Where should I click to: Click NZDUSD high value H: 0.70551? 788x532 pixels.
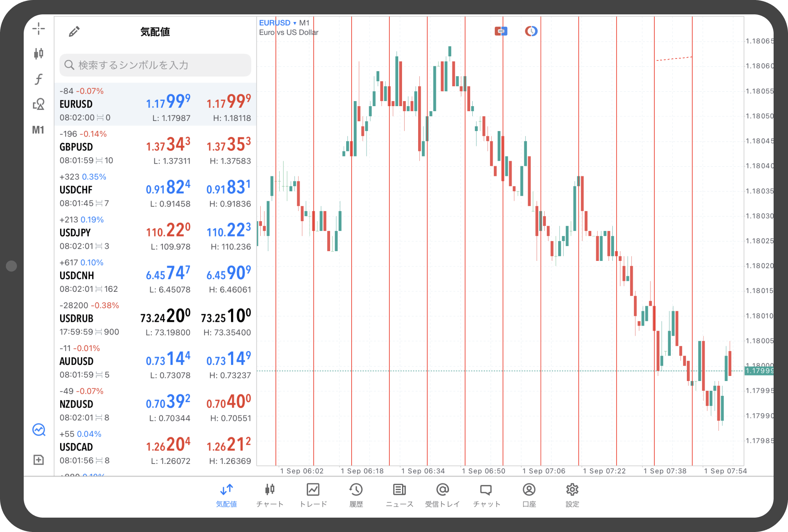[231, 418]
